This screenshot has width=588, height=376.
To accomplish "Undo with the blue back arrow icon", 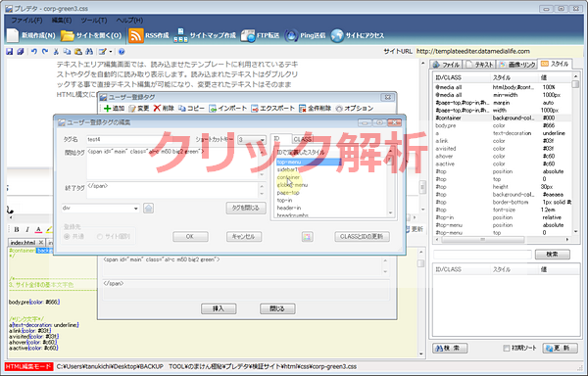I will [x=34, y=51].
